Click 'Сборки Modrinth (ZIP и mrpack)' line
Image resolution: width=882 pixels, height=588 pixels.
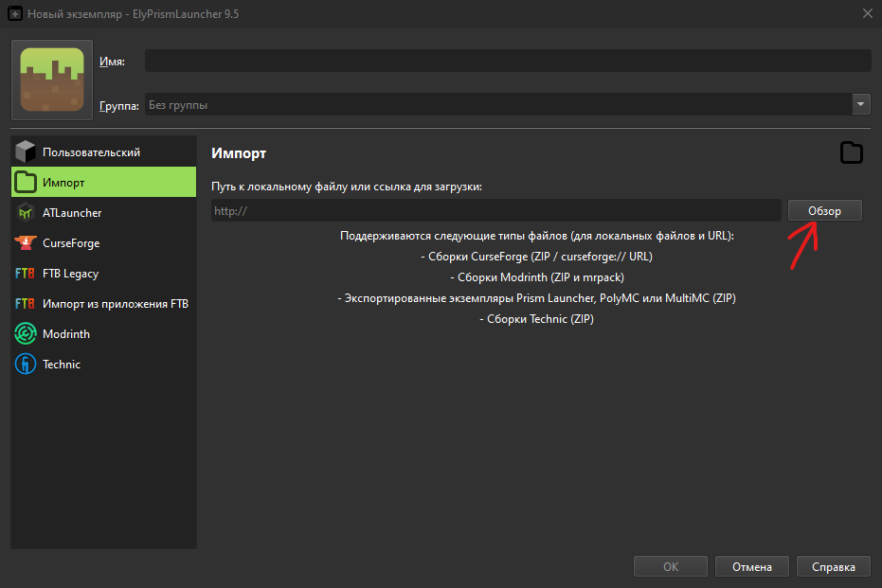pos(536,277)
